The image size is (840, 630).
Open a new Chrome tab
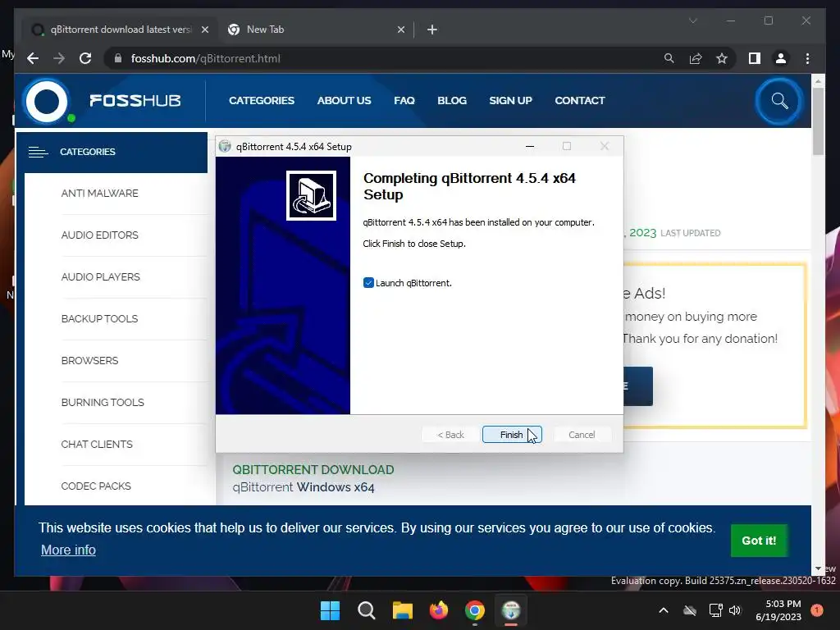pyautogui.click(x=432, y=30)
